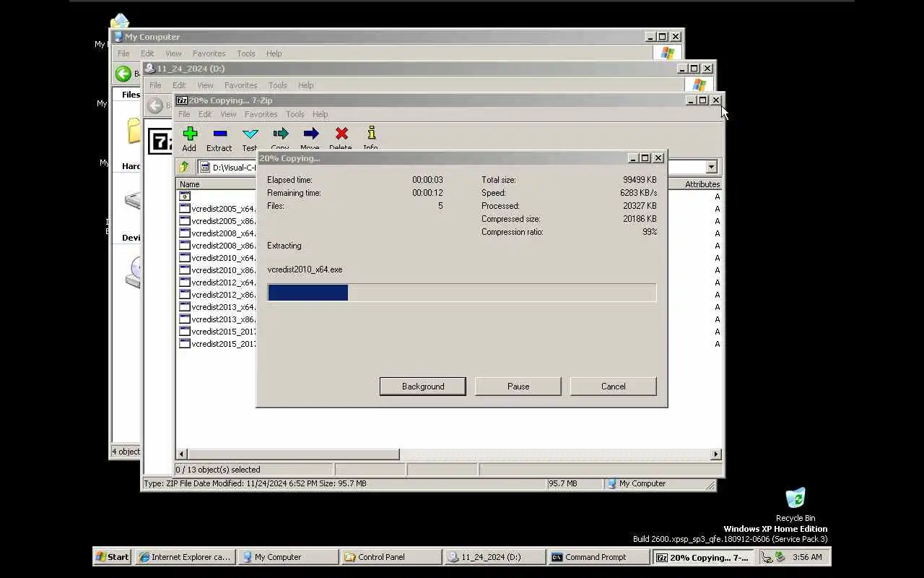Switch to Control Panel taskbar item
This screenshot has width=924, height=578.
coord(391,557)
